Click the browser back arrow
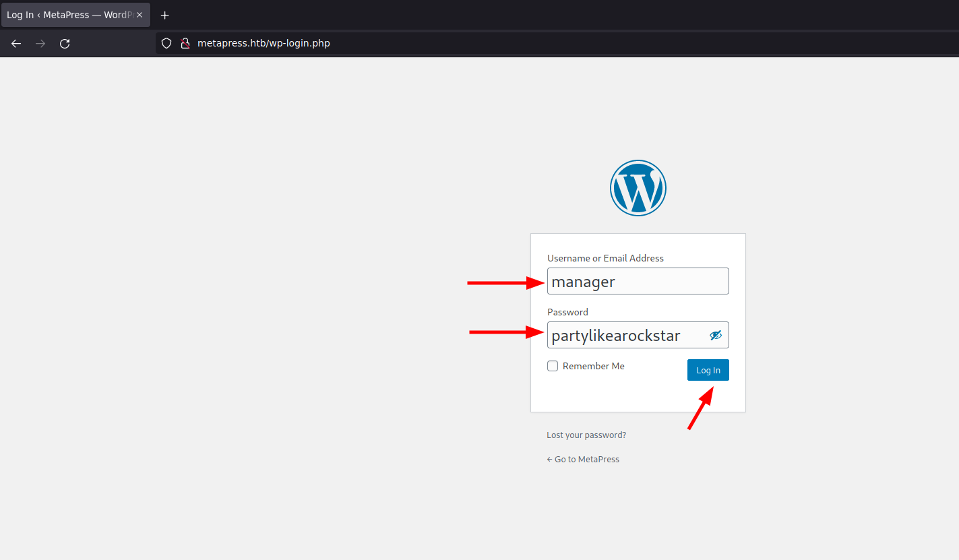Screen dimensions: 959x560 (16, 44)
